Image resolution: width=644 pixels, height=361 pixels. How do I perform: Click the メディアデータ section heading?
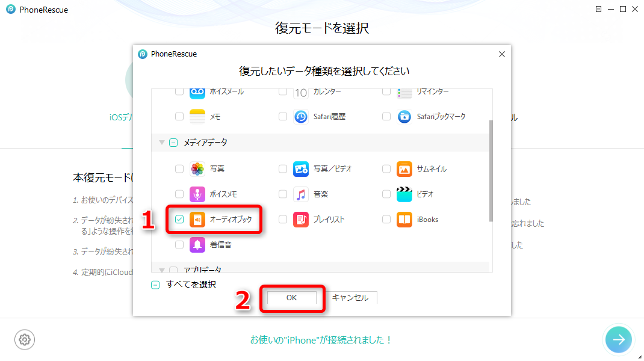coord(205,143)
